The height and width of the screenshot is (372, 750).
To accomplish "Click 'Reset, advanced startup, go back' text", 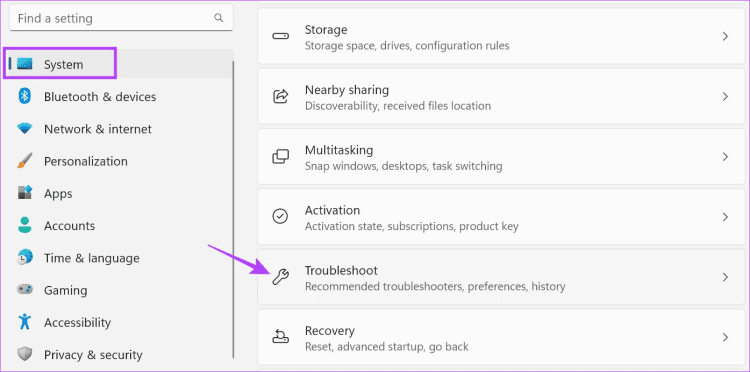I will [x=386, y=346].
